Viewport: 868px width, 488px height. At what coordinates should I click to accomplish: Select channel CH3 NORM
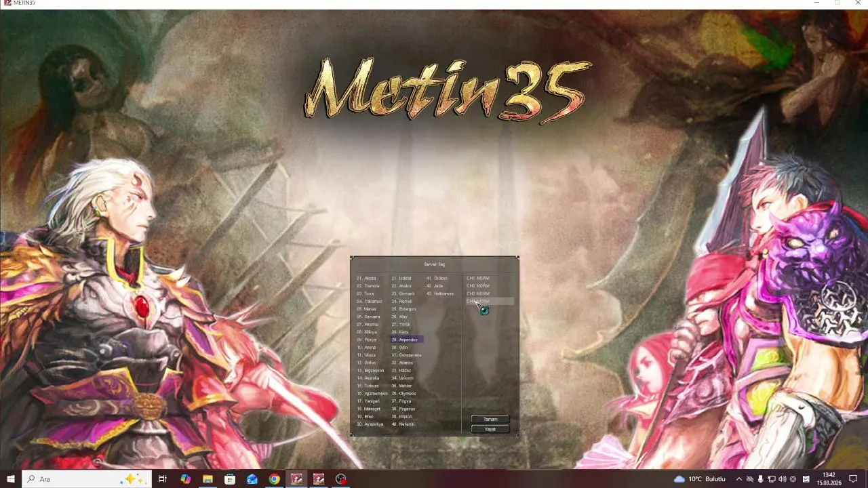pos(478,293)
